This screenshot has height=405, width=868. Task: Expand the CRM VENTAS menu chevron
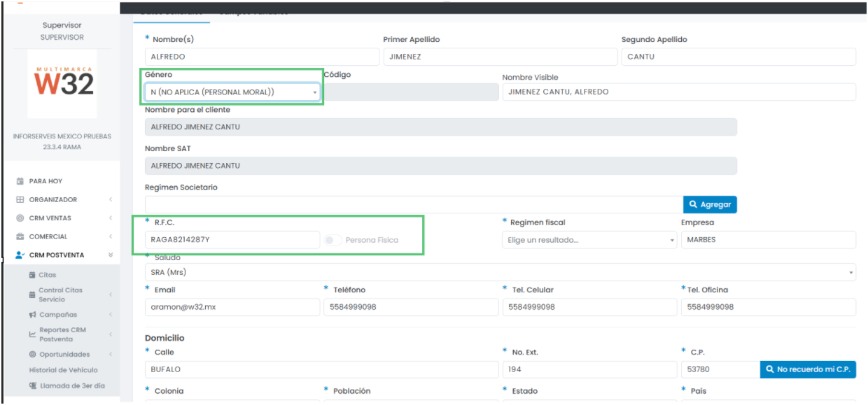click(x=111, y=218)
